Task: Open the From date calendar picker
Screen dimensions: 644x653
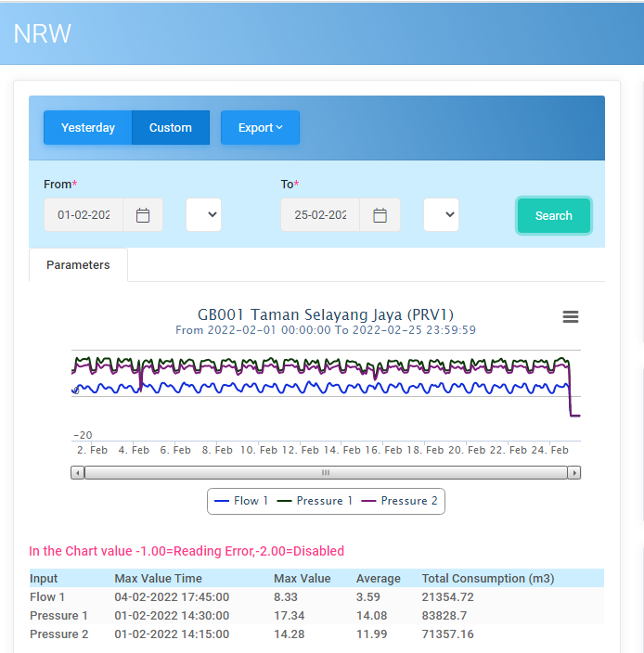Action: tap(143, 215)
